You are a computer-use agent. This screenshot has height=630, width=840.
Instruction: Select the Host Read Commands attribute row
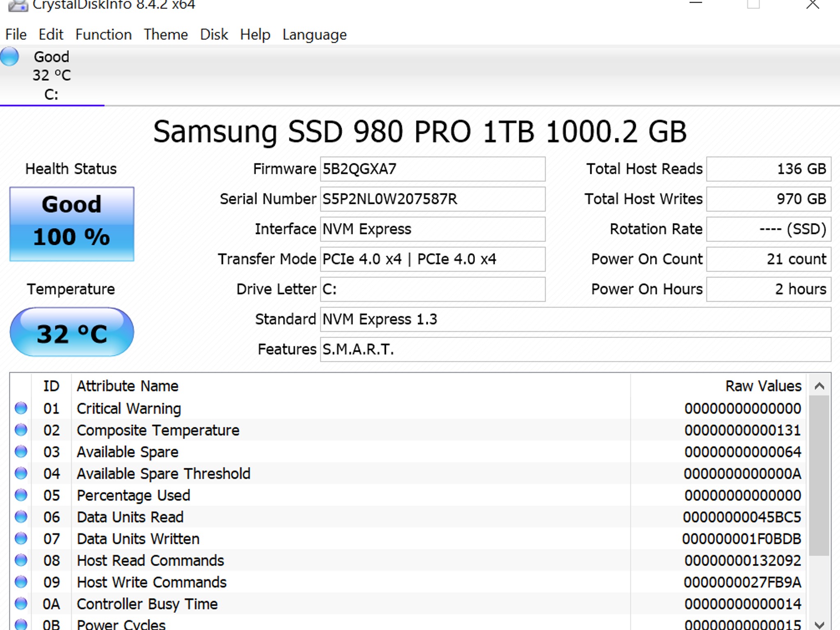(x=150, y=561)
